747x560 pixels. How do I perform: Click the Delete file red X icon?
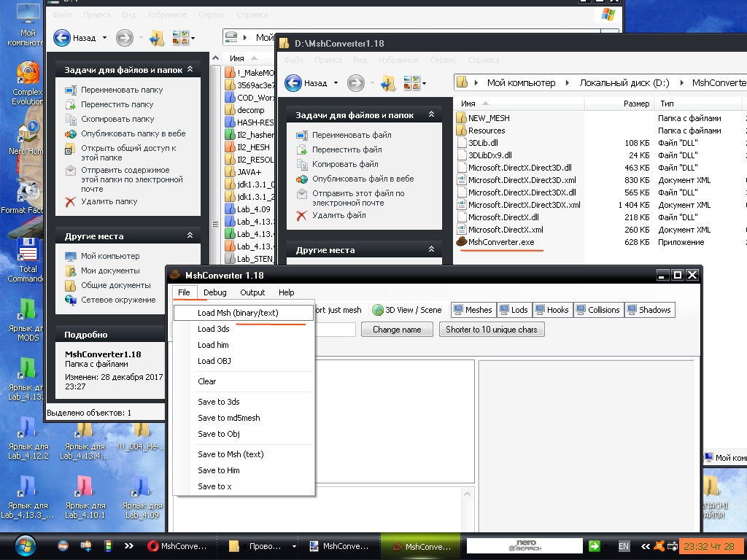point(301,216)
